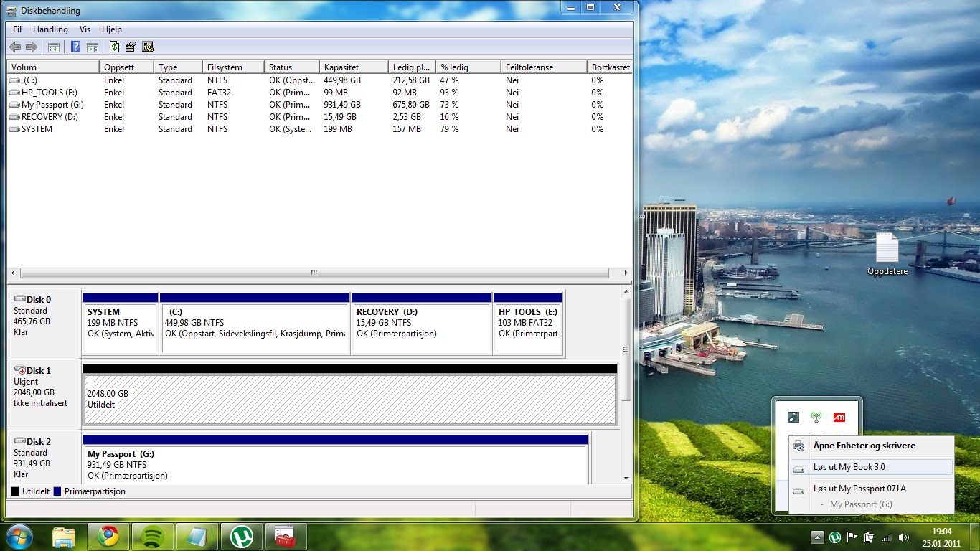Click the green wireless antenna overflow icon

tap(816, 417)
